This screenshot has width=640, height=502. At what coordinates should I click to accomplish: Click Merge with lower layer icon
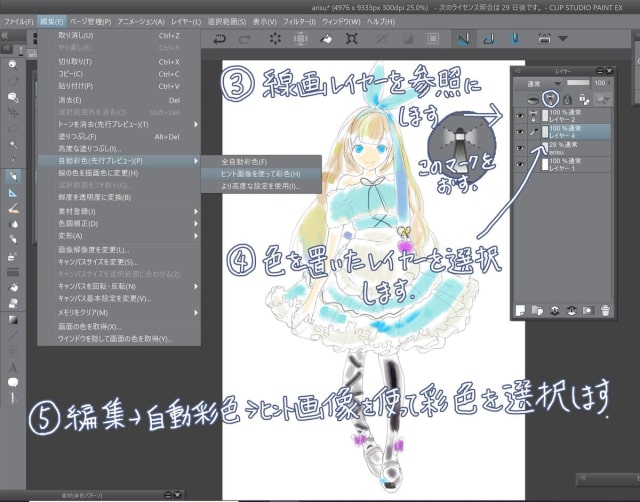coord(571,311)
